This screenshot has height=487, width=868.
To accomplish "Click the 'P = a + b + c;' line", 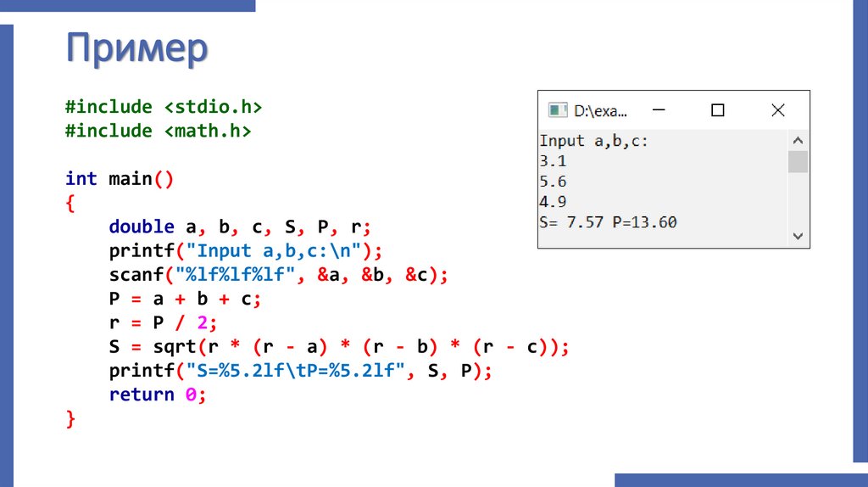I will point(185,299).
